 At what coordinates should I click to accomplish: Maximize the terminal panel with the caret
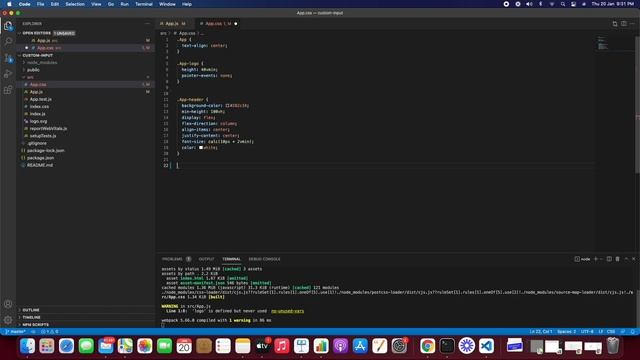pos(626,259)
